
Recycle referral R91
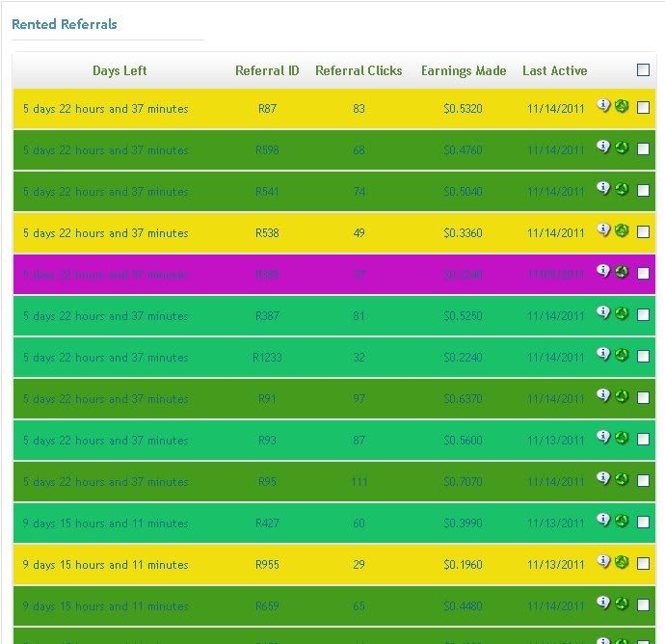click(622, 396)
